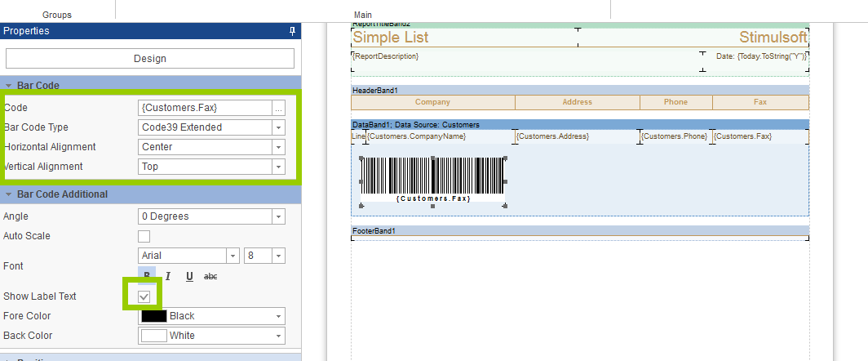
Task: Select the Line cell in DataBand1
Action: click(358, 136)
